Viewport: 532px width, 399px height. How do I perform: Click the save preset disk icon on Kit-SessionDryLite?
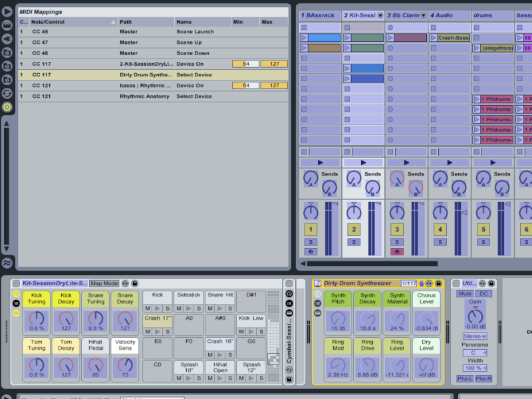(x=135, y=283)
